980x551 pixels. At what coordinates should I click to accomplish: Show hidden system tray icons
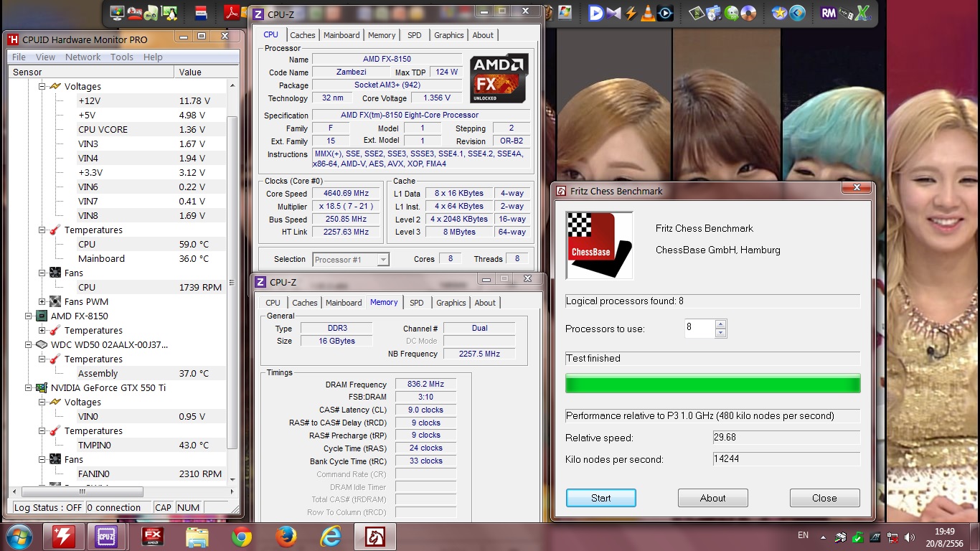pyautogui.click(x=822, y=537)
